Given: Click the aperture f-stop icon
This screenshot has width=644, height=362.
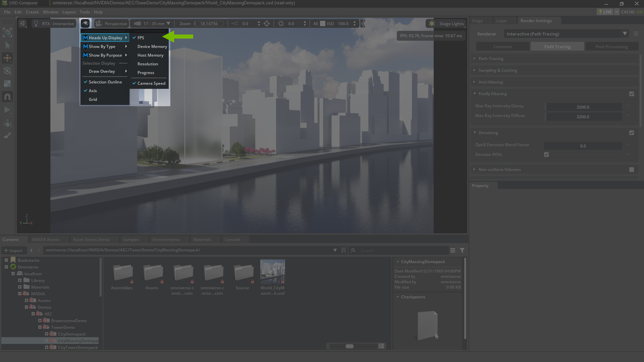Looking at the screenshot, I should pos(281,23).
